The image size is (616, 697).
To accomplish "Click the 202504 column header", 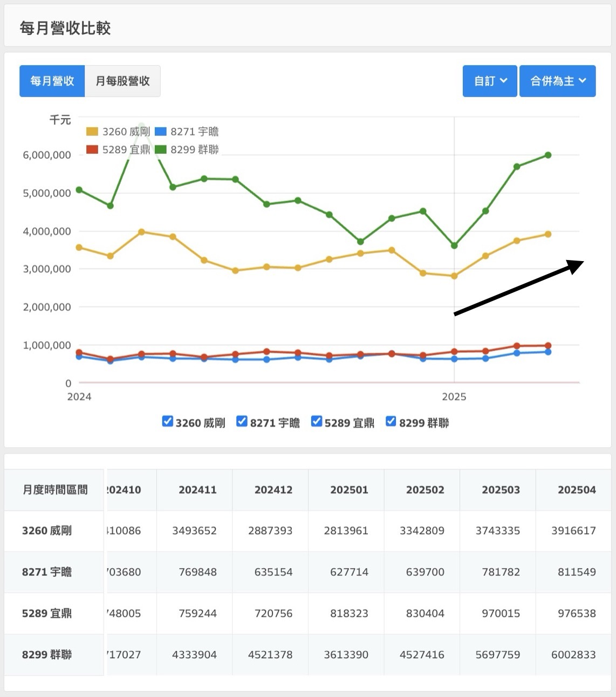I will point(576,490).
